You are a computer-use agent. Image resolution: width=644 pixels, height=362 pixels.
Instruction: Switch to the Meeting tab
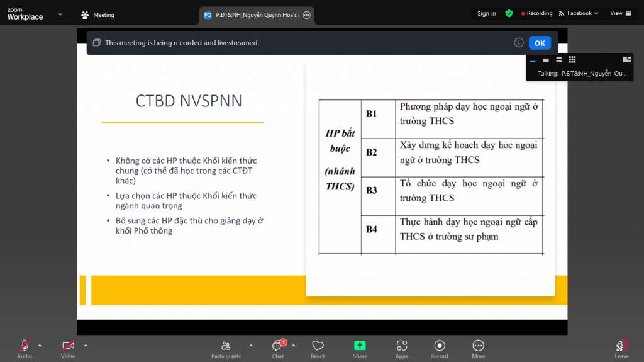coord(97,15)
